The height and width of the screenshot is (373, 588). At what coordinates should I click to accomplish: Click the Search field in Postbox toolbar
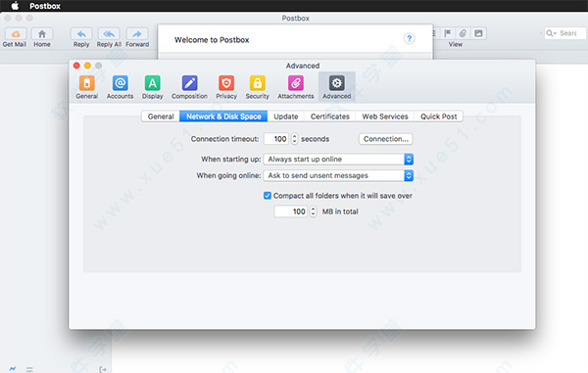[565, 33]
